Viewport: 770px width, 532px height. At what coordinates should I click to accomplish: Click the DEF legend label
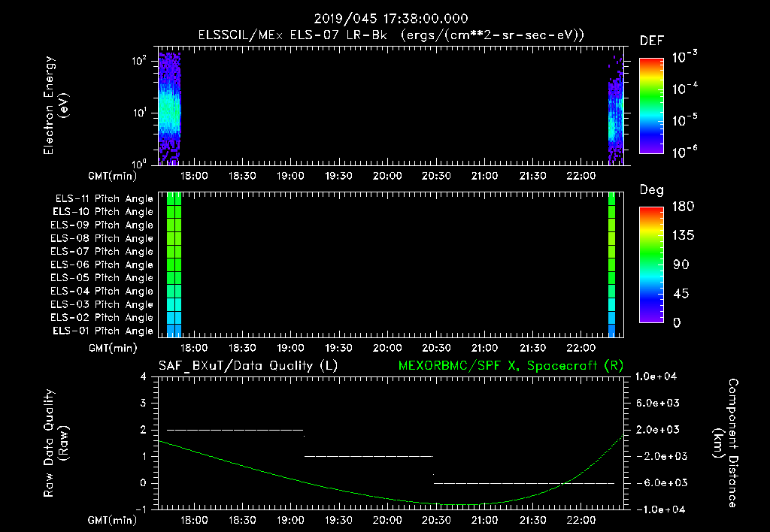point(652,41)
